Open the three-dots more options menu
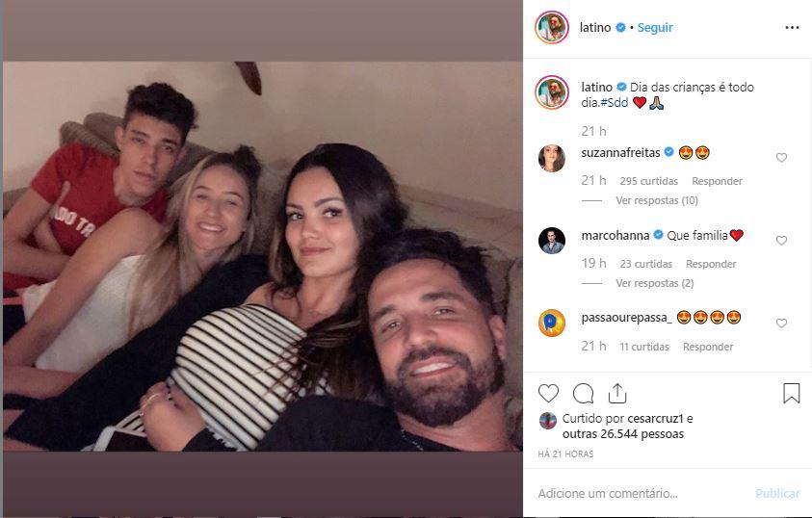 [x=792, y=28]
